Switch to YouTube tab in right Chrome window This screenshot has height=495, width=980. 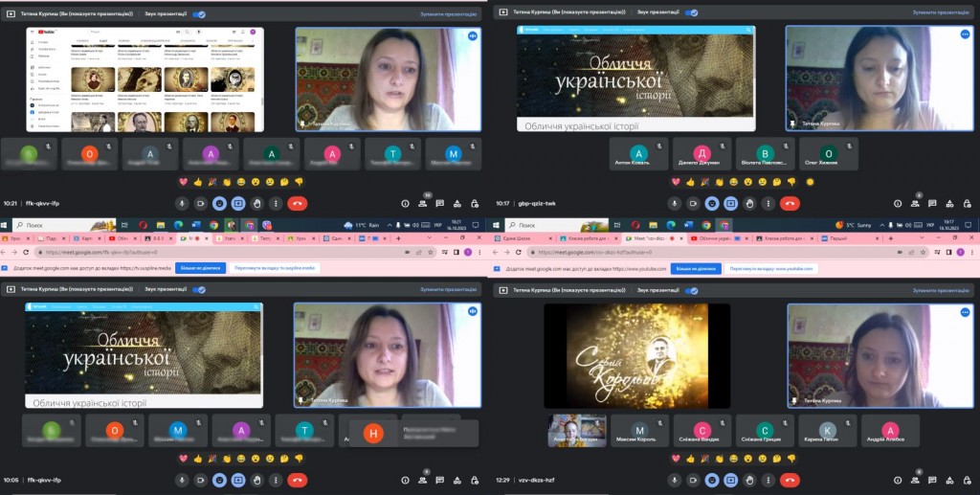719,238
